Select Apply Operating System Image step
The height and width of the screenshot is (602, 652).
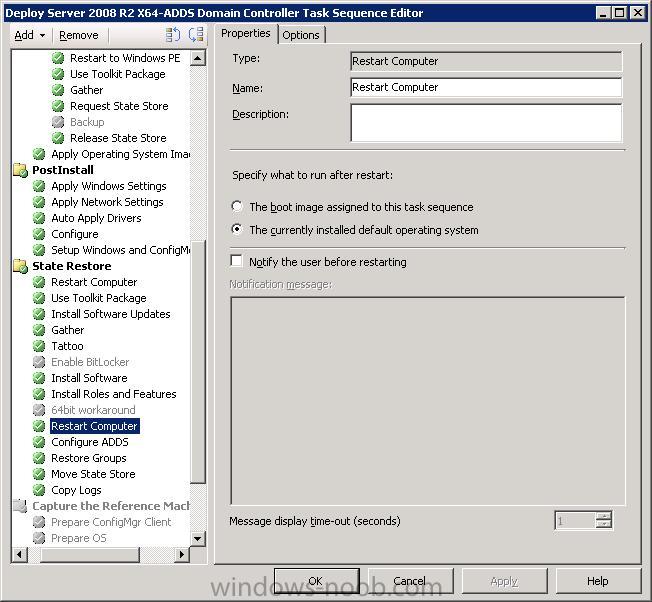tap(120, 154)
